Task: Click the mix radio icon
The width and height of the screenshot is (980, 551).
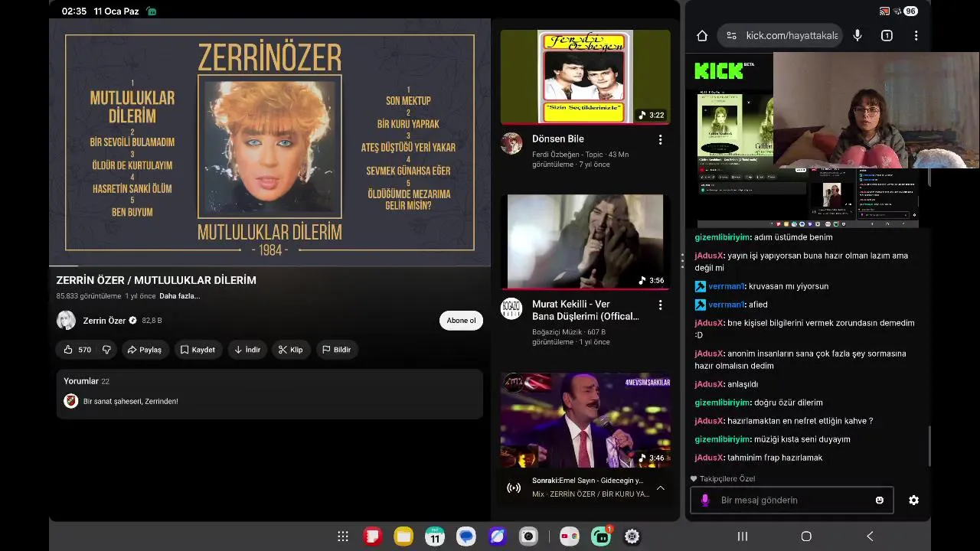Action: point(514,487)
